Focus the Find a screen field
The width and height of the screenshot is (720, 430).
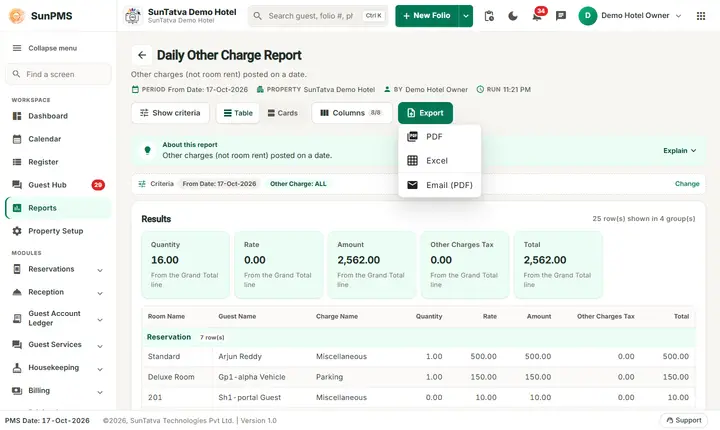[x=58, y=74]
